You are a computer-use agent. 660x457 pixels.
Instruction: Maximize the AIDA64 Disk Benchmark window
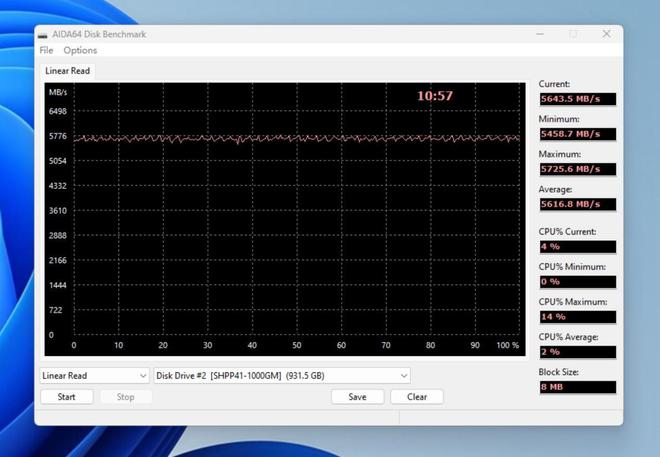tap(573, 34)
